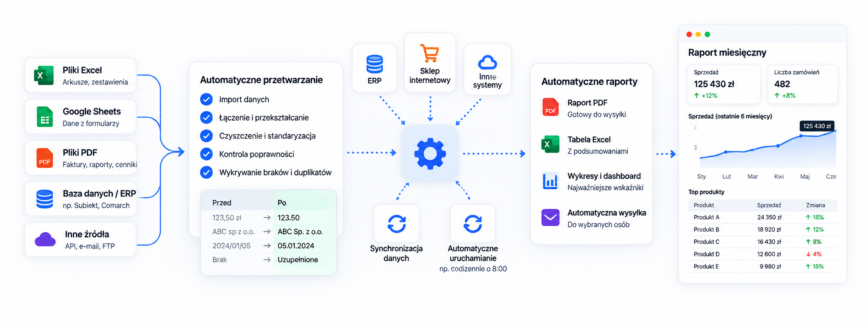Toggle the Łączenie i przekształcanie checkmark

(206, 118)
